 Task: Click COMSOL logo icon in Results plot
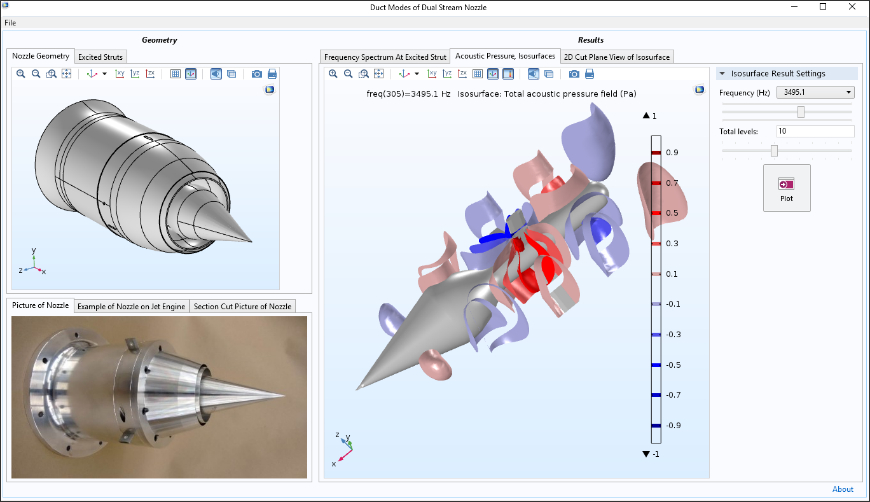pos(699,89)
